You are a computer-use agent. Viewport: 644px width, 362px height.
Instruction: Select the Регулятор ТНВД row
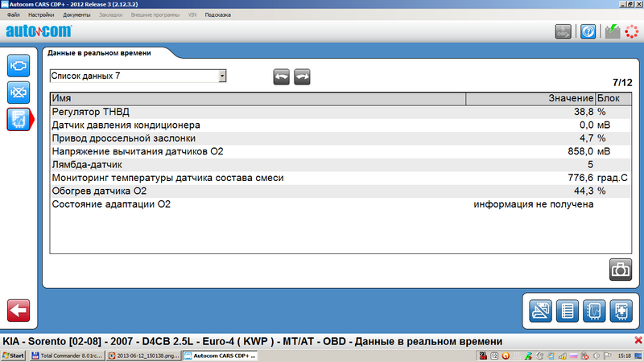click(341, 112)
